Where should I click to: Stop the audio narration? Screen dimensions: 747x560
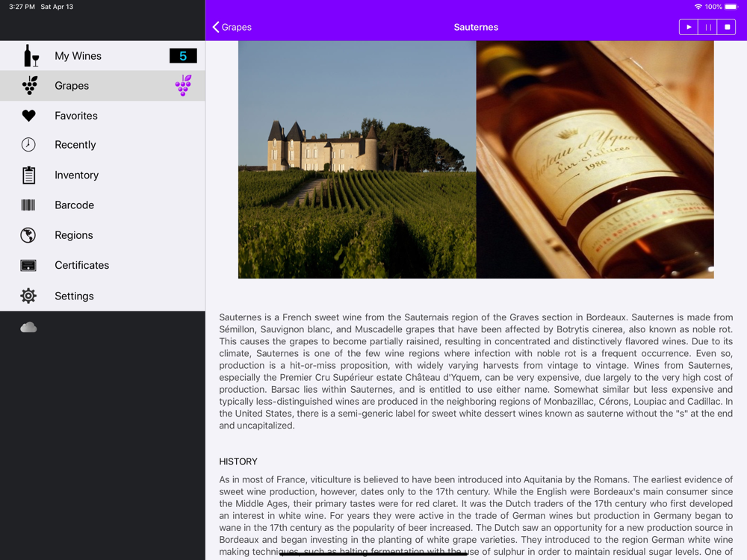(727, 27)
